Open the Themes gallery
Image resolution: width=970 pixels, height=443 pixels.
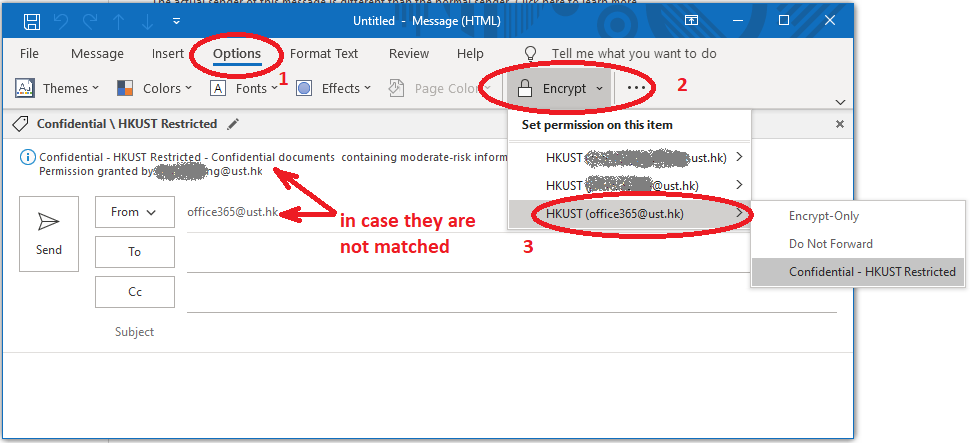coord(58,88)
